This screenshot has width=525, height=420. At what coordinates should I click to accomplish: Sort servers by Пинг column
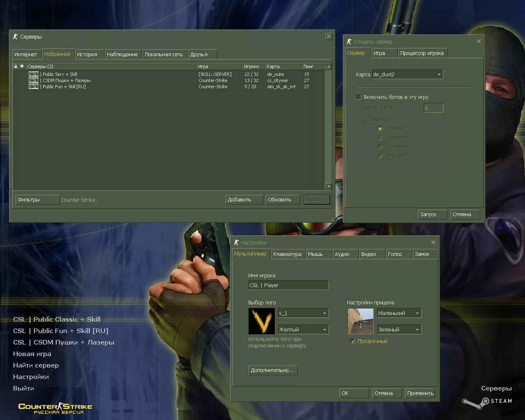click(313, 66)
